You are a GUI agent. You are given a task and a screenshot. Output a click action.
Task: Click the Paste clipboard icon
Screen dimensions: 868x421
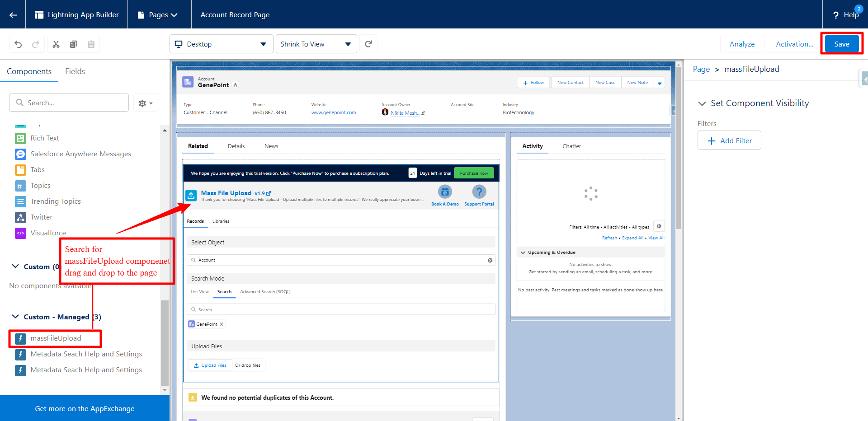click(91, 44)
